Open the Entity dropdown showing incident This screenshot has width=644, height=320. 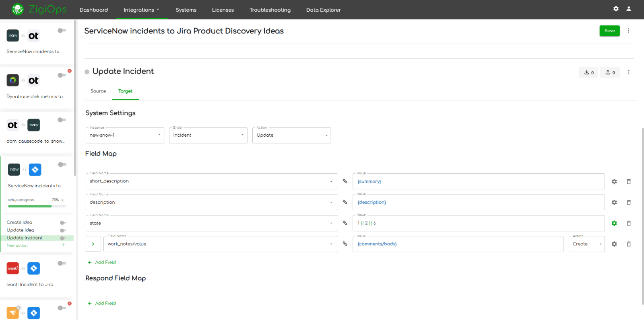point(208,135)
